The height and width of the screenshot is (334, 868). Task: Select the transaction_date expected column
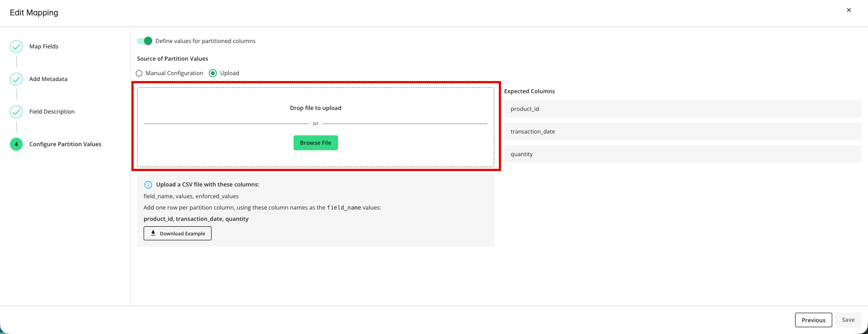click(x=683, y=132)
